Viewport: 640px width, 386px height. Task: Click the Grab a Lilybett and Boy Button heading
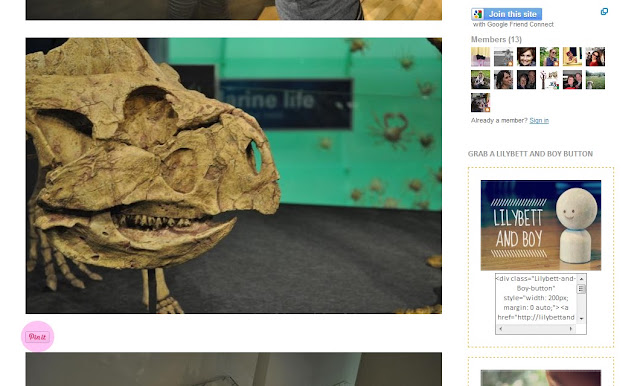tap(530, 154)
